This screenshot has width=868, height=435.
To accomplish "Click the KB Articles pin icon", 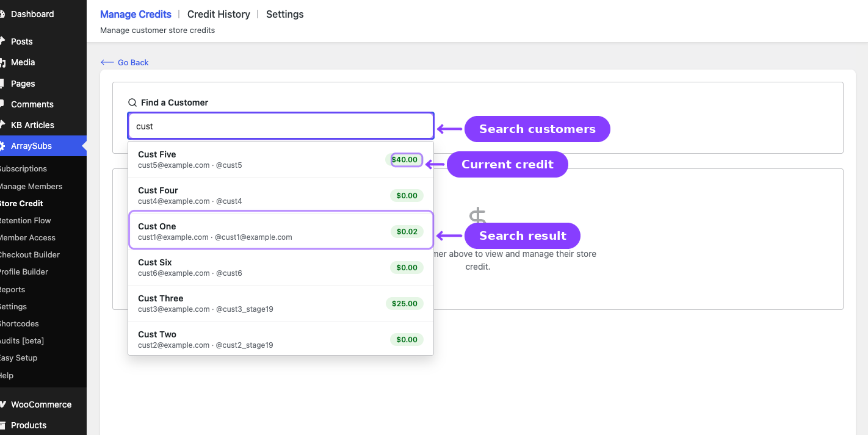I will (2, 124).
